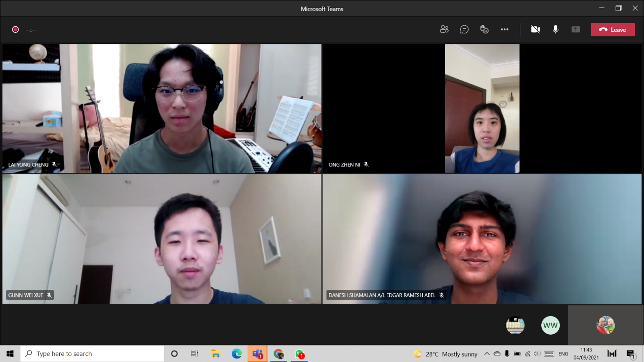Screen dimensions: 644x362
Task: Click the share content tray icon
Action: [576, 29]
